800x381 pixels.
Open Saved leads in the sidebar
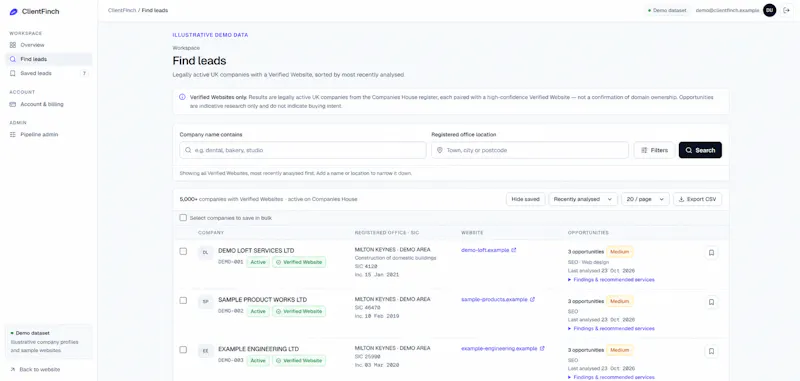(x=48, y=73)
